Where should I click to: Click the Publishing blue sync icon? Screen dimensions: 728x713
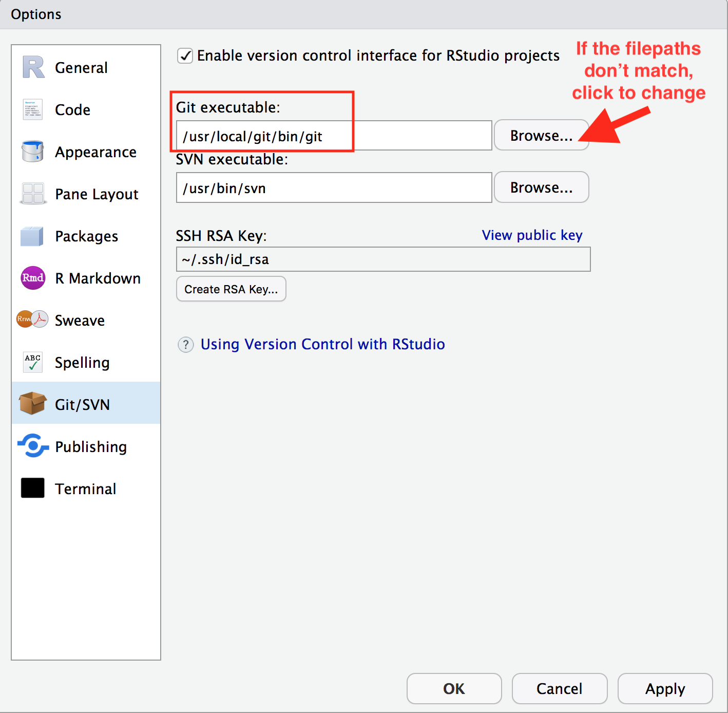[x=33, y=446]
